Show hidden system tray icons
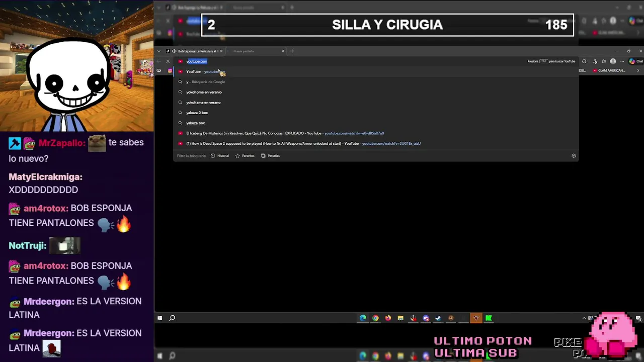The height and width of the screenshot is (362, 644). click(584, 318)
